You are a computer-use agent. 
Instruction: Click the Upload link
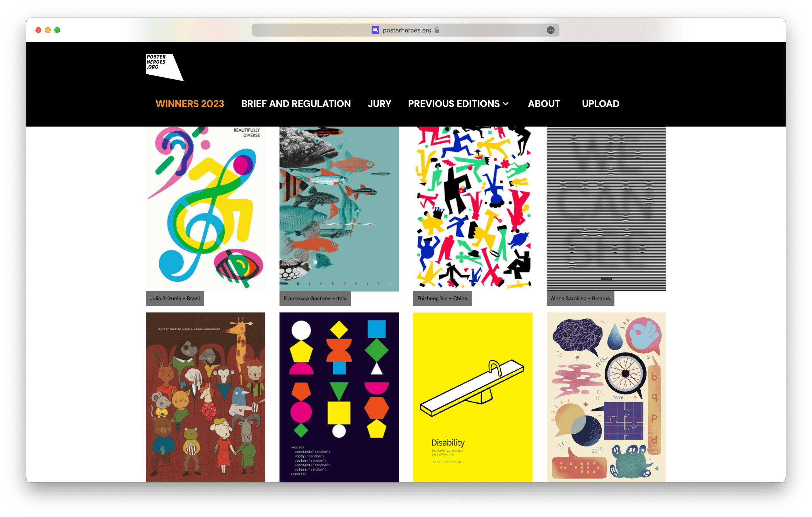click(600, 104)
